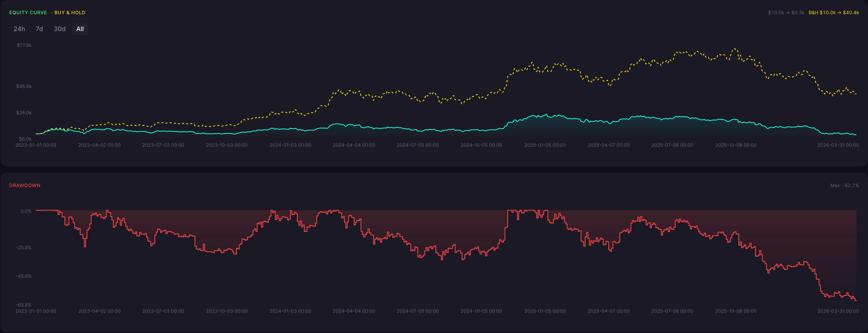Click the Max: -62.7% drawdown value
868x333 pixels.
[x=844, y=185]
